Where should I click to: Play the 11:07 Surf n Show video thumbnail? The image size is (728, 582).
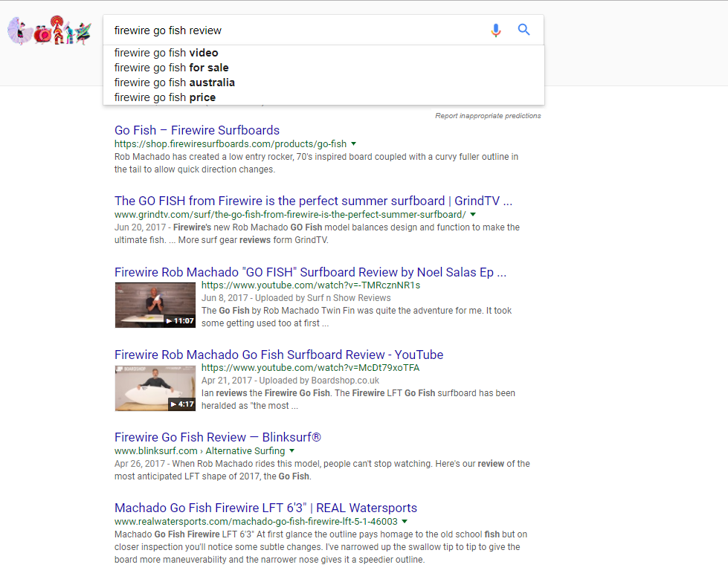pyautogui.click(x=155, y=305)
